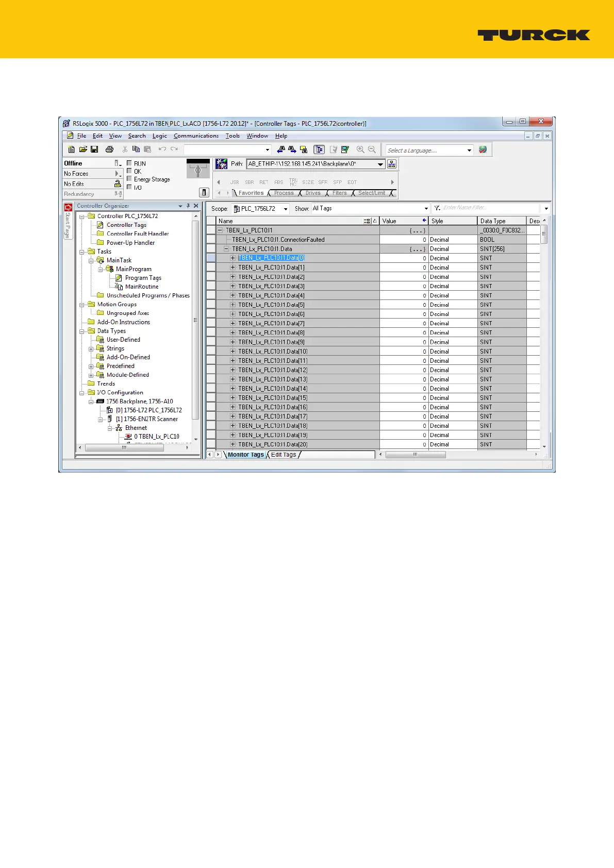Image resolution: width=614 pixels, height=868 pixels.
Task: Select the MainRoutine tree item
Action: (142, 287)
